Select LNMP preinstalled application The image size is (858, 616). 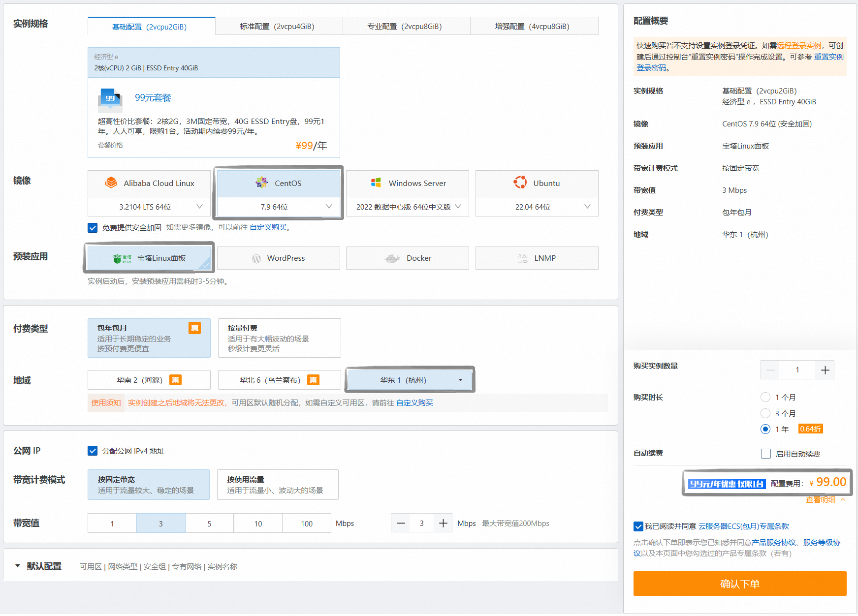pyautogui.click(x=537, y=258)
